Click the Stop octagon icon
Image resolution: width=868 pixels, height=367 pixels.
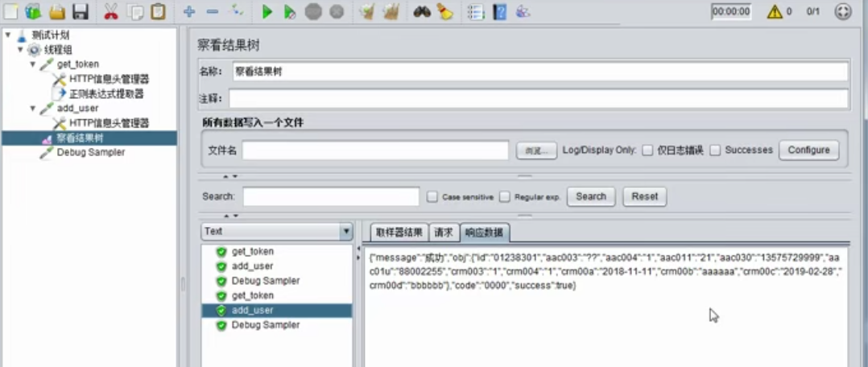(x=313, y=11)
